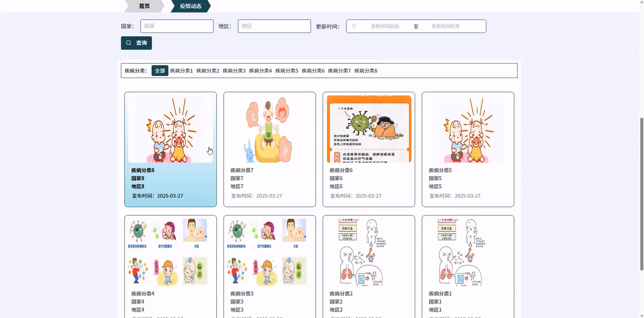Click the clock icon in date range field
Viewport: 644px width, 318px height.
354,26
